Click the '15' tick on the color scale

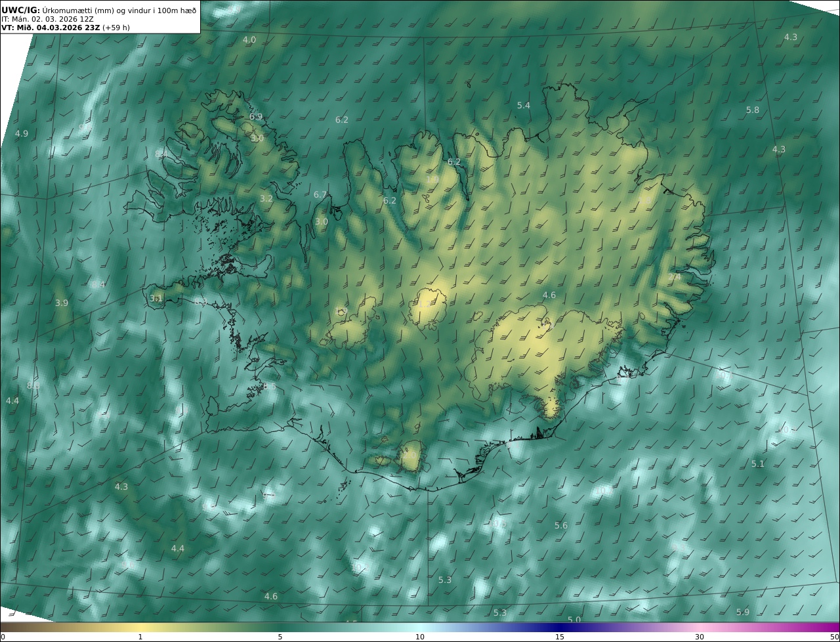560,637
